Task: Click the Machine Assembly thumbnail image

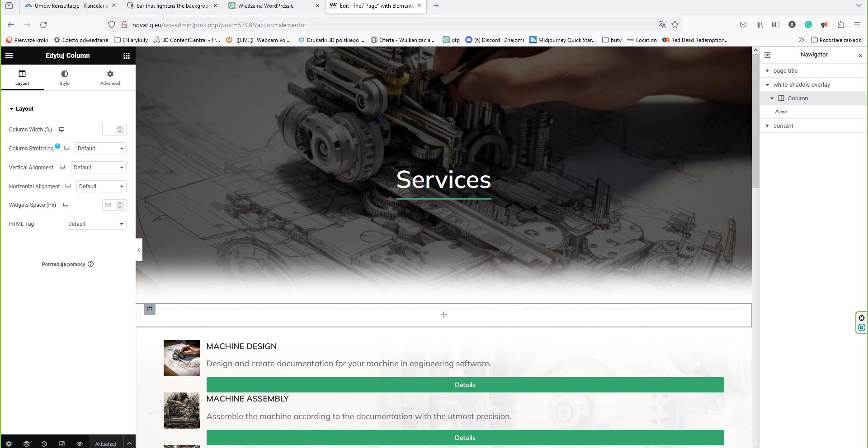Action: click(181, 411)
